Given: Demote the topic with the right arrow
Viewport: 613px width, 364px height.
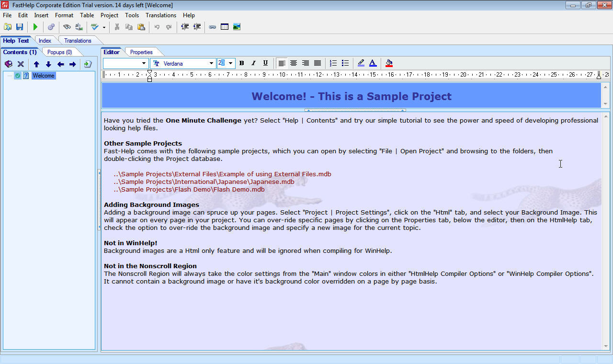Looking at the screenshot, I should coord(72,64).
